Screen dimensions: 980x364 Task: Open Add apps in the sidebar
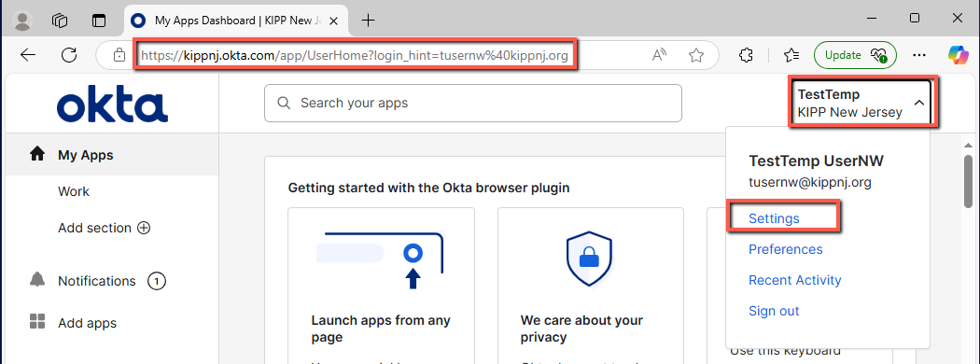[88, 323]
